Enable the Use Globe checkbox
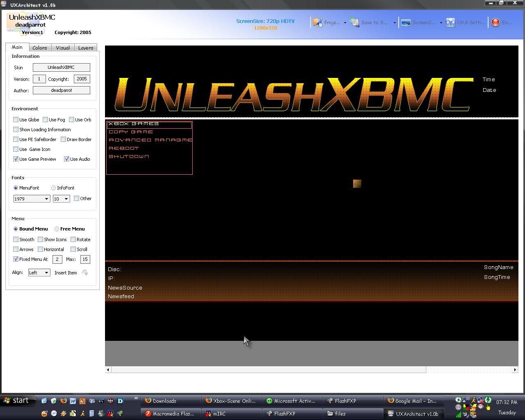This screenshot has width=525, height=420. pyautogui.click(x=16, y=120)
